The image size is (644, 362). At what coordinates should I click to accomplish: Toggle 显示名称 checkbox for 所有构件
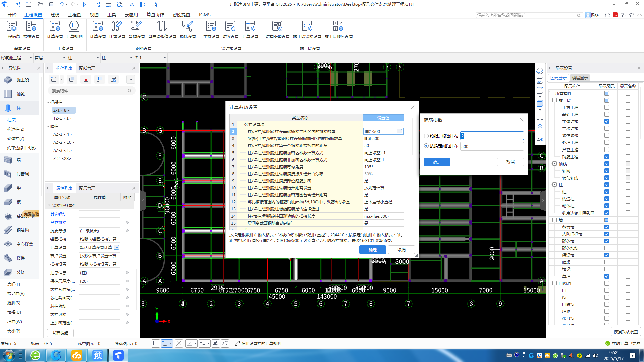tap(628, 93)
